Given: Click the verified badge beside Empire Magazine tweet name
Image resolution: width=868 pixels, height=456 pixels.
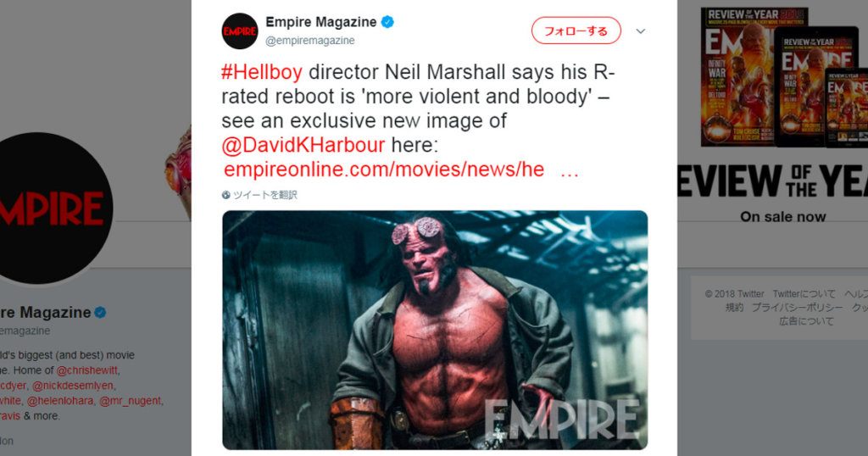Looking at the screenshot, I should point(387,22).
